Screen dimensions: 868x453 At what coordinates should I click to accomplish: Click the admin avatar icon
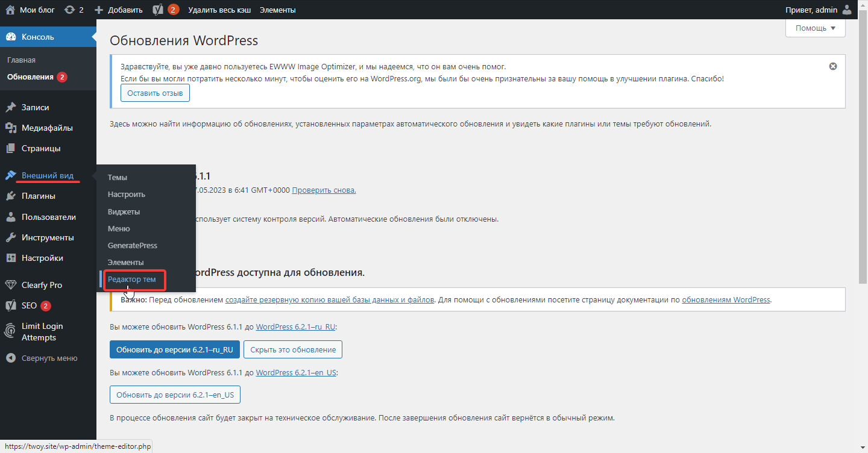click(x=847, y=10)
